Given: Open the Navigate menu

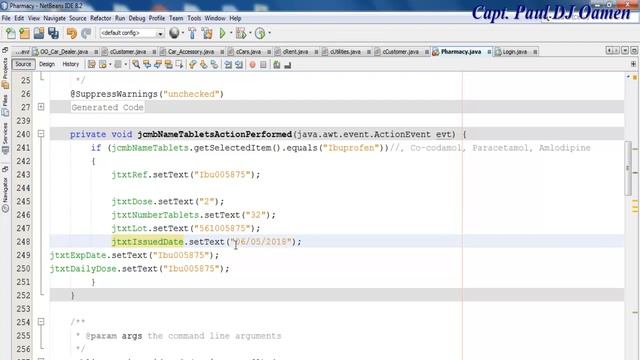Looking at the screenshot, I should point(54,18).
